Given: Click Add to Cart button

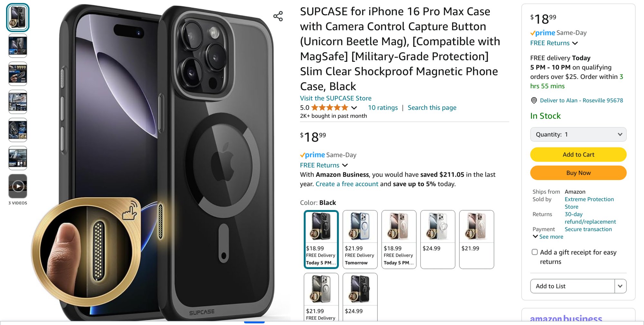Looking at the screenshot, I should (x=578, y=155).
